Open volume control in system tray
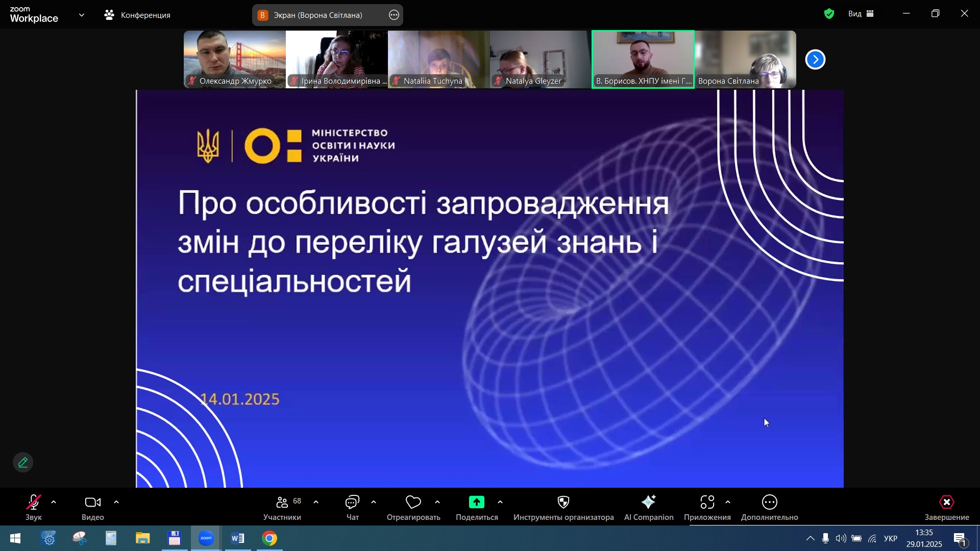Viewport: 980px width, 551px height. click(x=841, y=539)
